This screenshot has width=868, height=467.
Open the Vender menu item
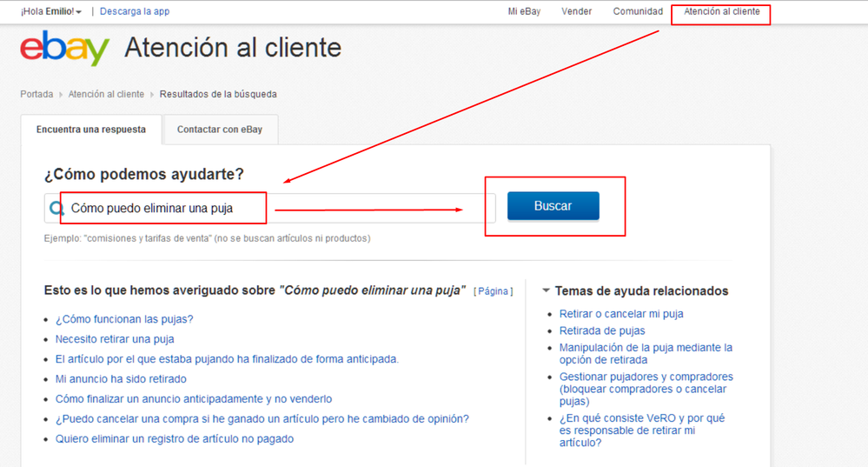click(576, 11)
